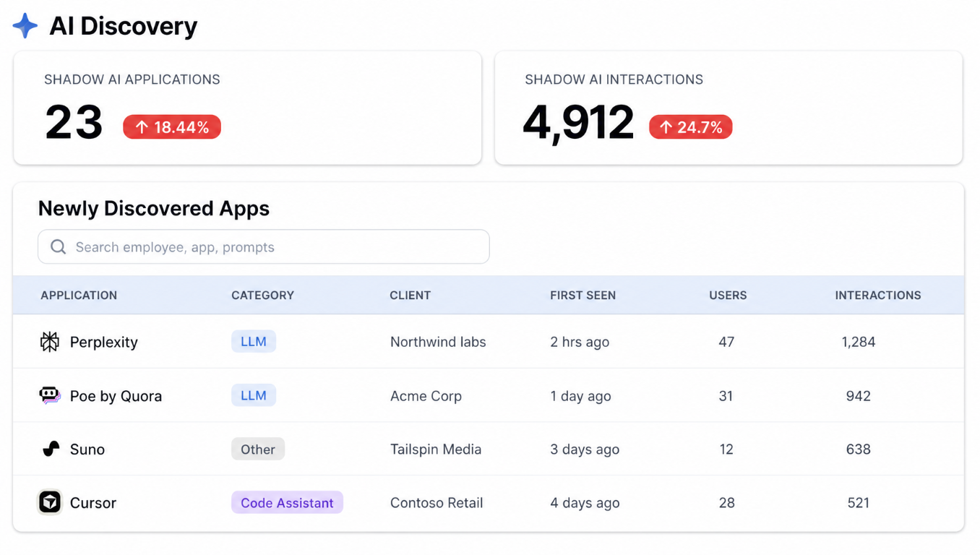
Task: Click the 1,284 interactions value
Action: pos(859,342)
